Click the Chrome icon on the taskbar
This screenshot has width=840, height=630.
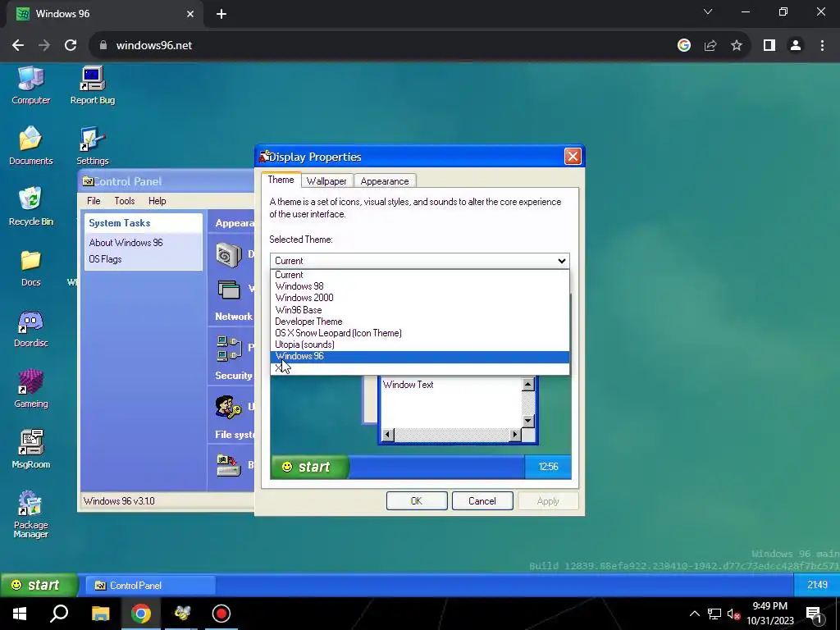(x=141, y=614)
